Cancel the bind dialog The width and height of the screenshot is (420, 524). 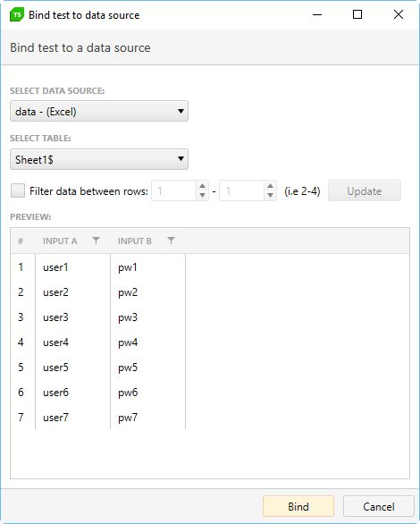[x=379, y=507]
